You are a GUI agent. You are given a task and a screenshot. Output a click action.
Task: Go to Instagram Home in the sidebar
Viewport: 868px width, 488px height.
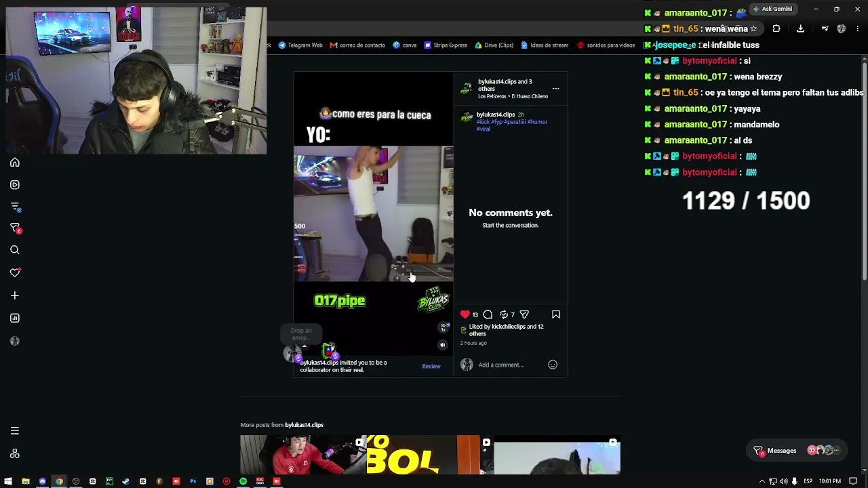click(15, 163)
